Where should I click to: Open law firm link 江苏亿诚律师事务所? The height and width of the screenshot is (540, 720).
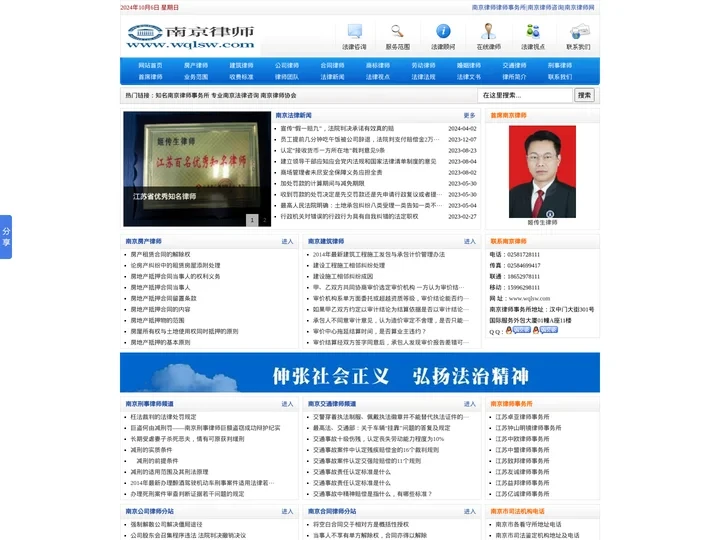pos(522,494)
